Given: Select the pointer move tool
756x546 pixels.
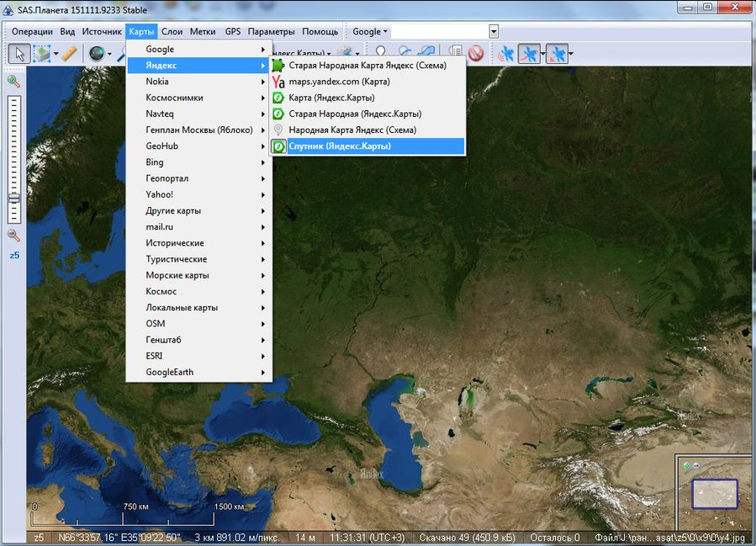Looking at the screenshot, I should 19,54.
